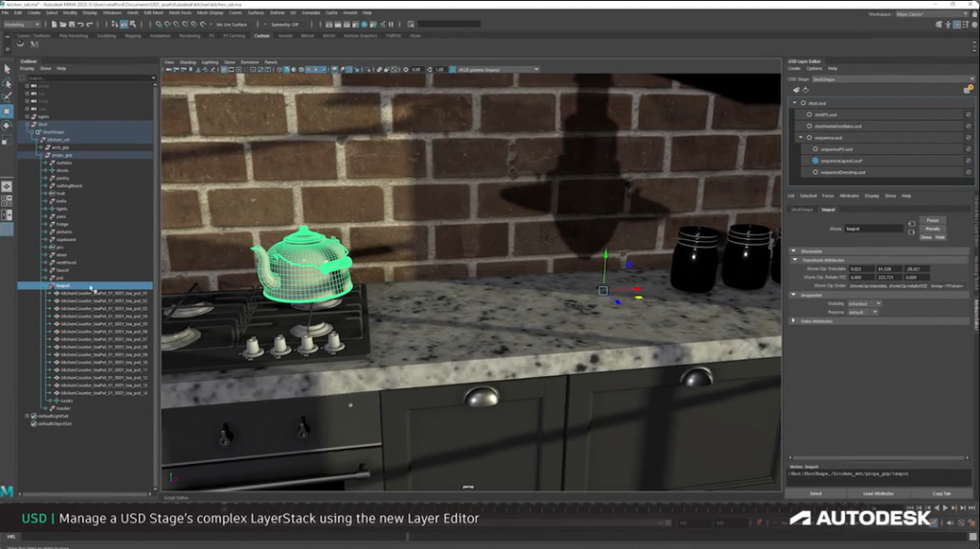This screenshot has width=980, height=549.
Task: Select the arrow Select tool in toolbox
Action: [x=7, y=69]
